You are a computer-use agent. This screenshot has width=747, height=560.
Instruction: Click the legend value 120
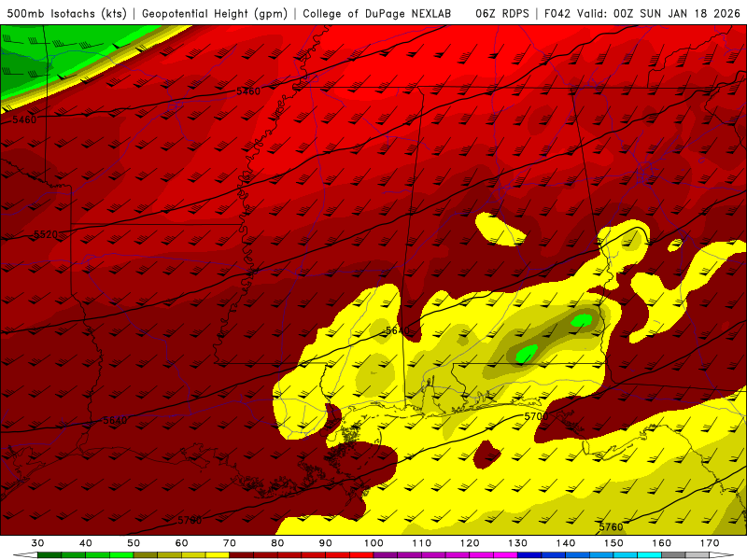tap(470, 543)
